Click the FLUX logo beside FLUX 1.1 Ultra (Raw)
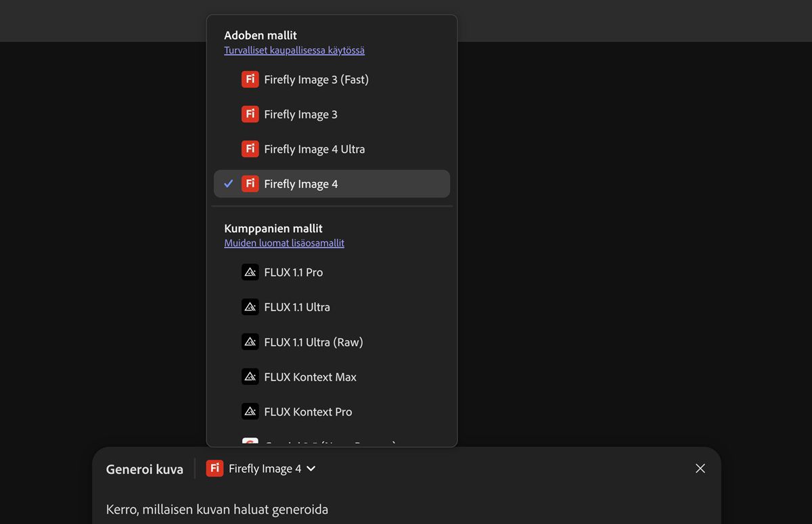This screenshot has width=812, height=524. (x=250, y=341)
